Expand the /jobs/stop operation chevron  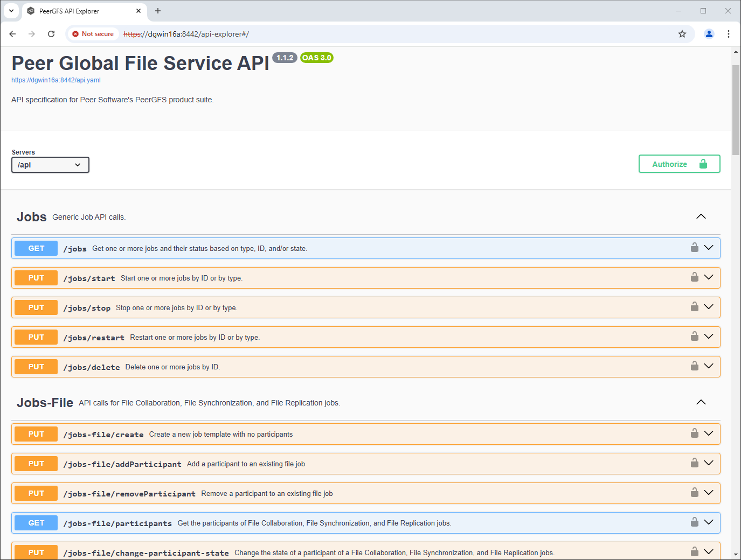(x=709, y=307)
